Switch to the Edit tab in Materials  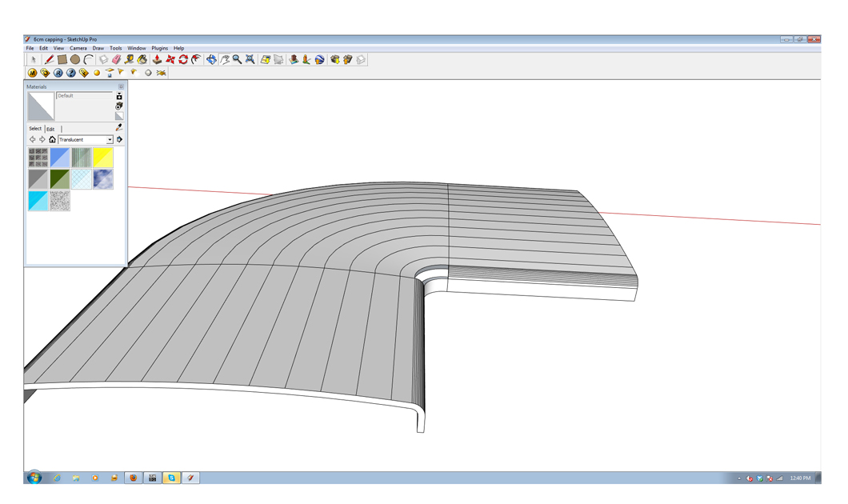click(50, 130)
